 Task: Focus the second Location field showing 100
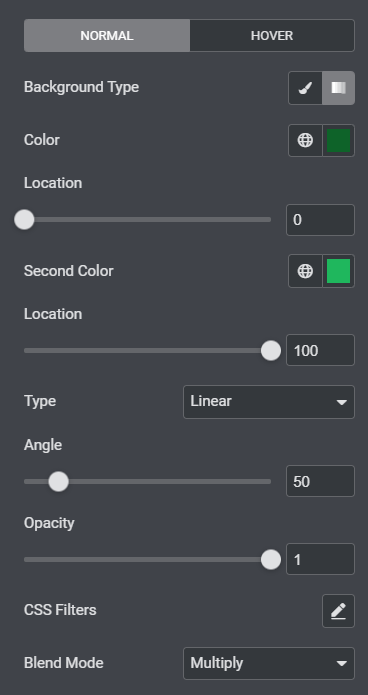click(x=321, y=351)
